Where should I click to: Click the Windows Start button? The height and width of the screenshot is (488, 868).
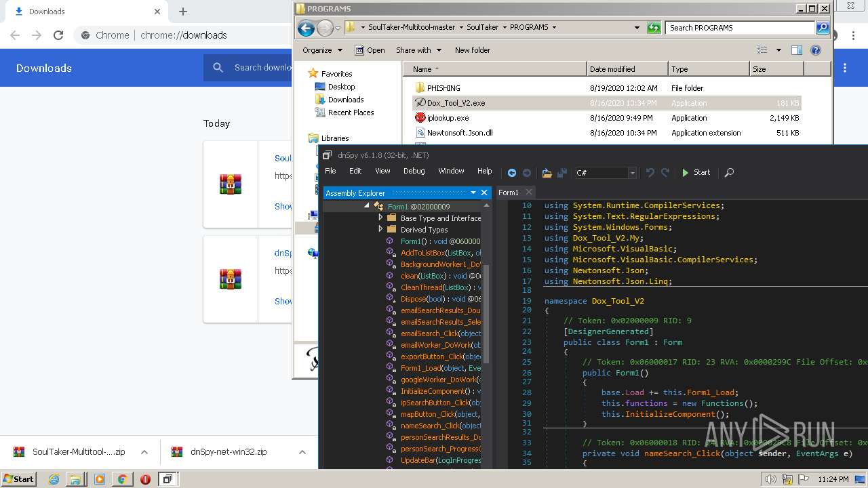[18, 479]
